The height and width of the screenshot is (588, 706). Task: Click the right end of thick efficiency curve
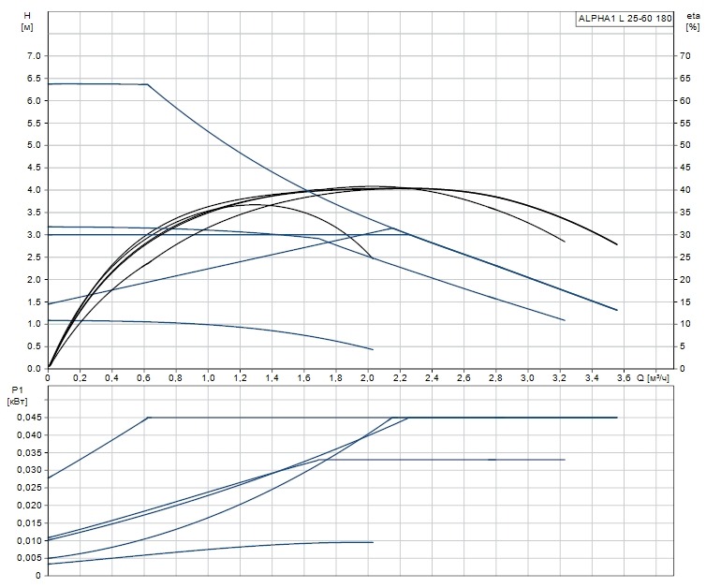pos(617,244)
